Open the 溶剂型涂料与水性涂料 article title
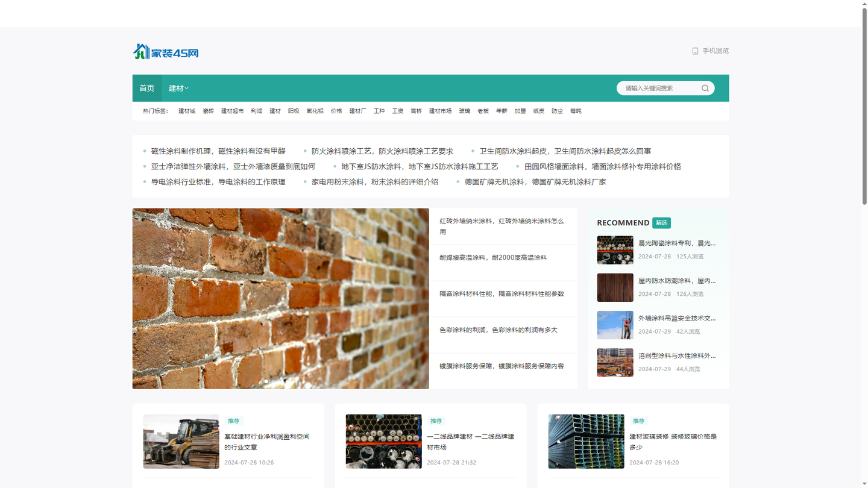The image size is (868, 488). 678,355
